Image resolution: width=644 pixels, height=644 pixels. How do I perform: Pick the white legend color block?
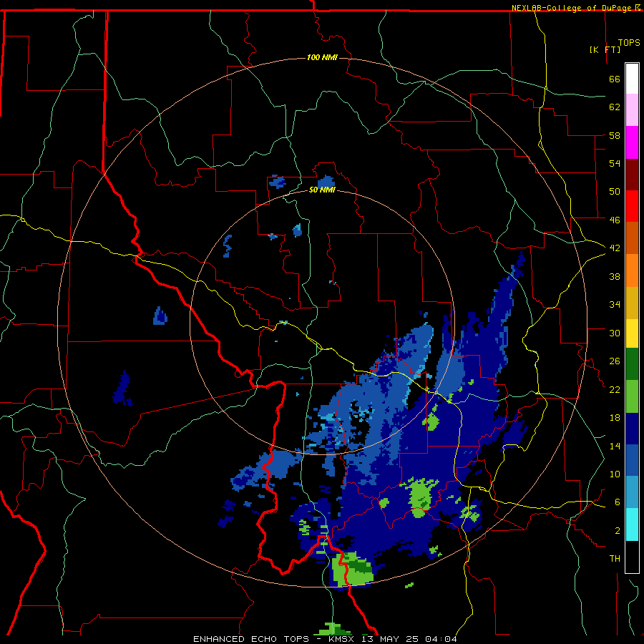point(632,79)
